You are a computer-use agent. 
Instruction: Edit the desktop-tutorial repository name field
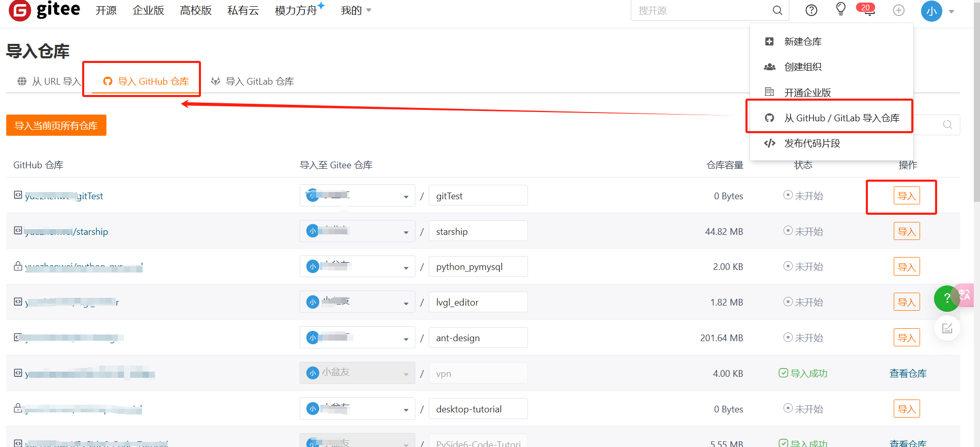click(478, 409)
